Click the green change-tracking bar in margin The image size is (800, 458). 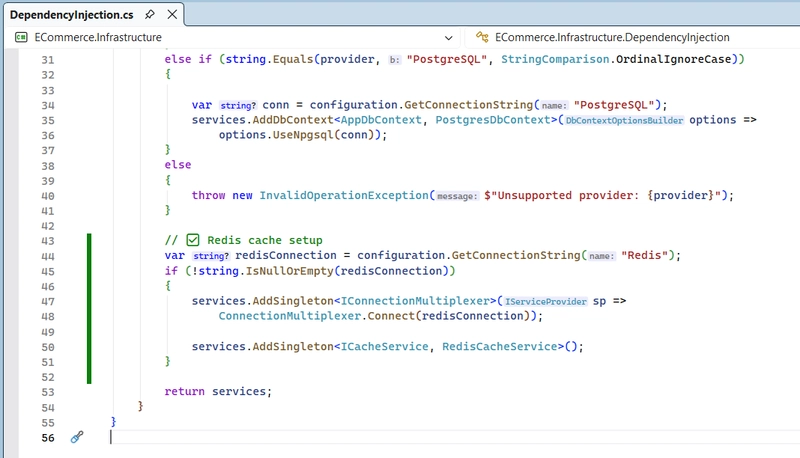[x=89, y=308]
